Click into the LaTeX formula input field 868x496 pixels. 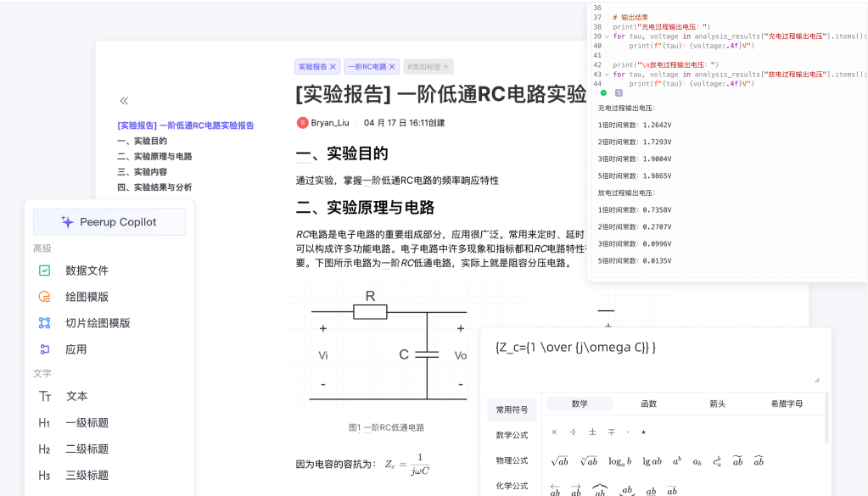[655, 359]
